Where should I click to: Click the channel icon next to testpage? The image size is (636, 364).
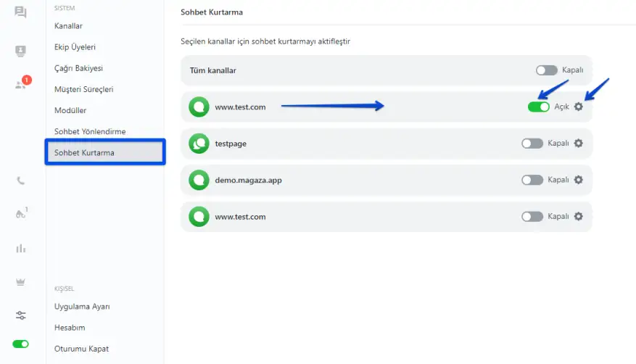click(198, 144)
